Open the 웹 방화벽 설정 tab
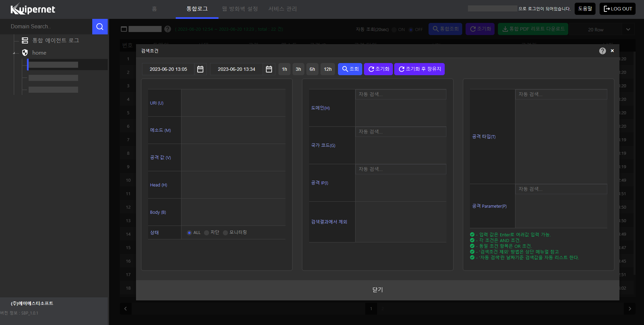The width and height of the screenshot is (644, 325). (x=240, y=9)
